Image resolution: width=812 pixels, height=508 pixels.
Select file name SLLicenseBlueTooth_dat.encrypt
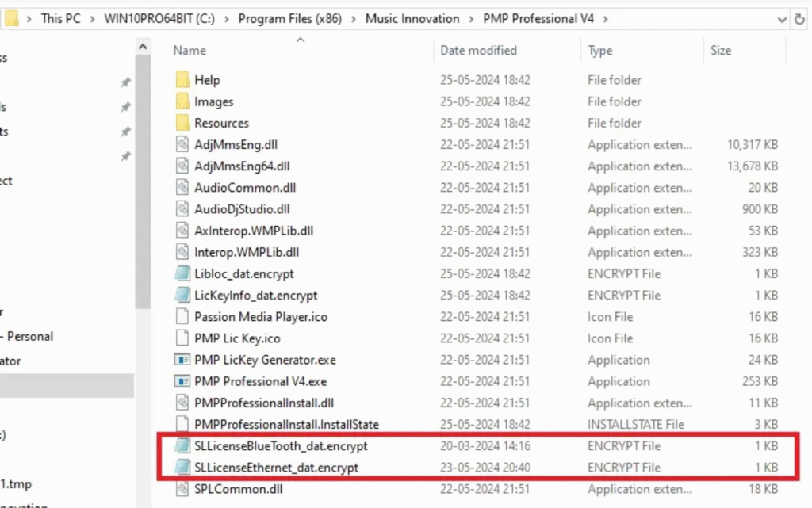(282, 446)
